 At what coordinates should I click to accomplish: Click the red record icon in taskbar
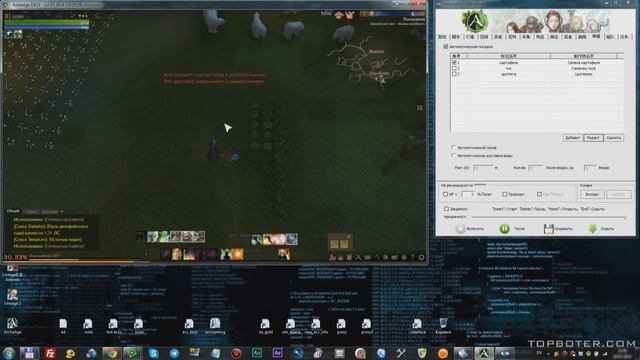[236, 353]
